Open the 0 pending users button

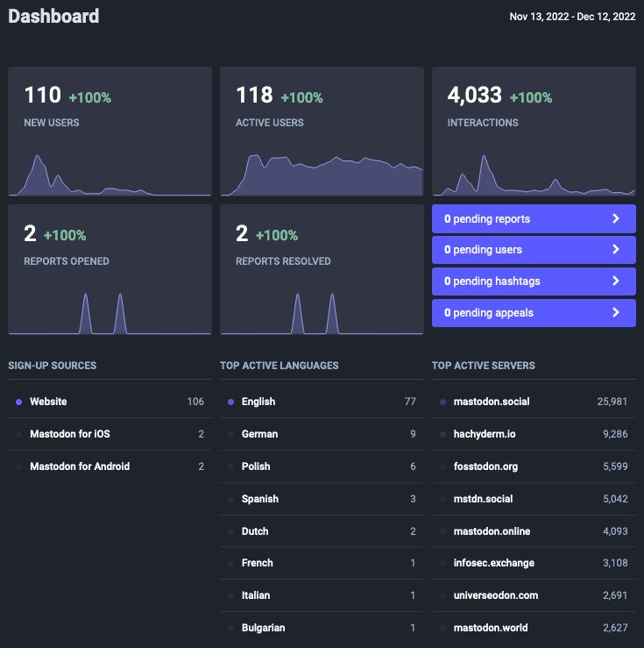click(534, 250)
